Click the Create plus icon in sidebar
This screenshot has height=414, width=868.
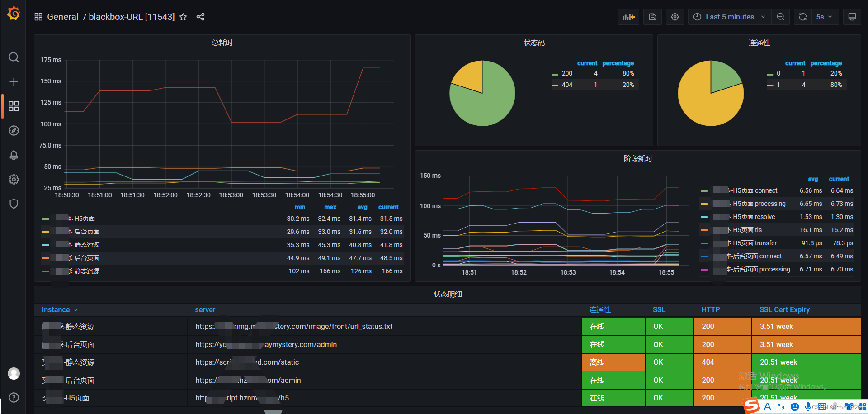coord(14,82)
